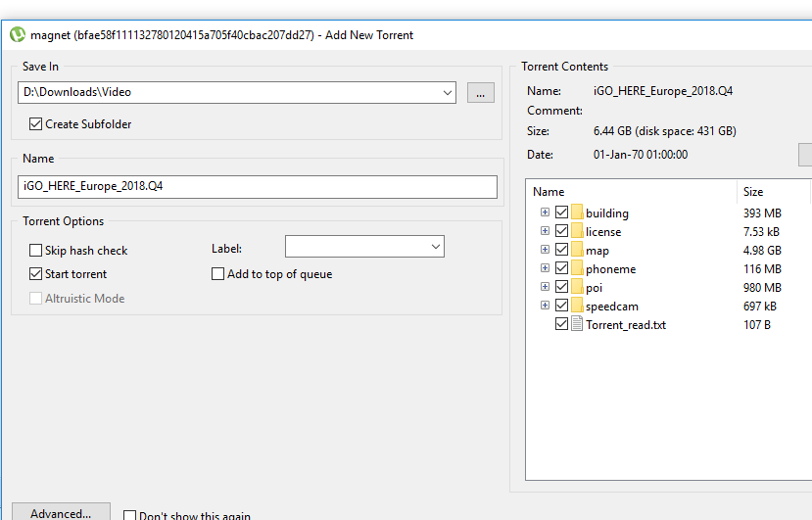Enable Skip hash check
Image resolution: width=812 pixels, height=520 pixels.
35,250
